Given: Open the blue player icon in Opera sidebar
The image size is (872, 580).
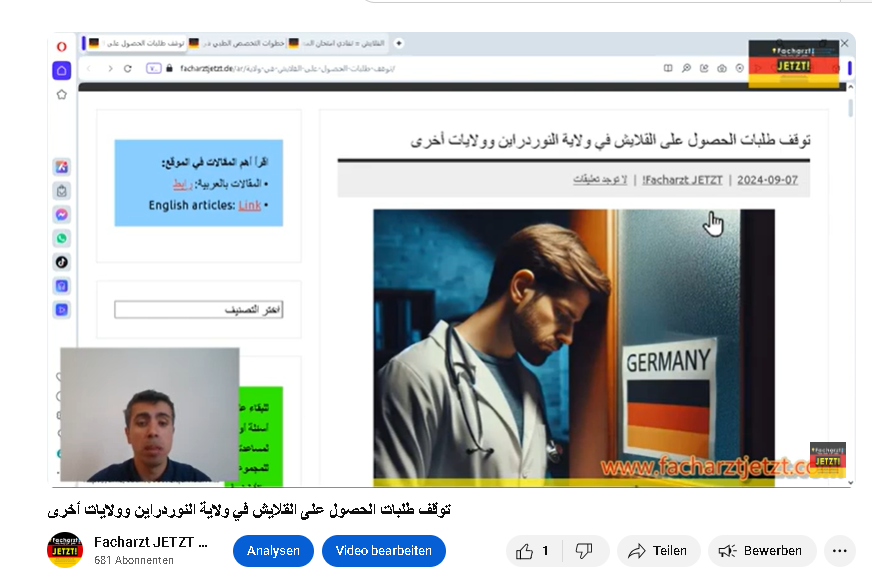Looking at the screenshot, I should point(62,310).
